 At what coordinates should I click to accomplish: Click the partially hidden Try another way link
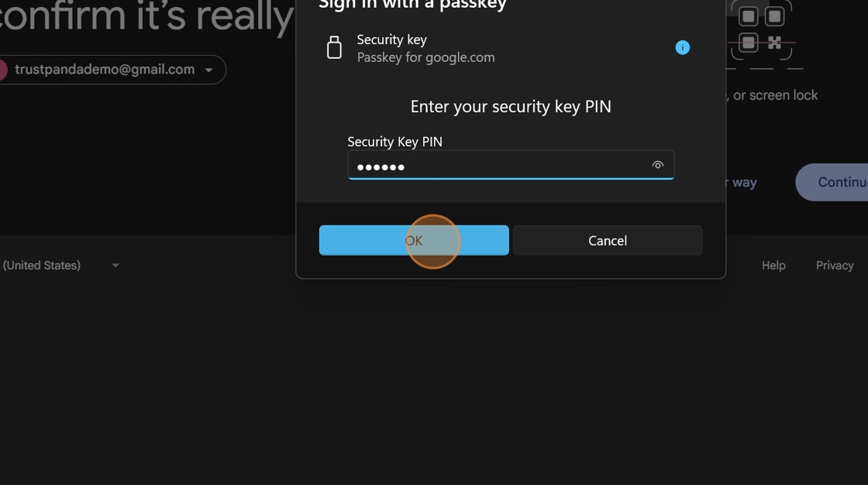pyautogui.click(x=741, y=182)
